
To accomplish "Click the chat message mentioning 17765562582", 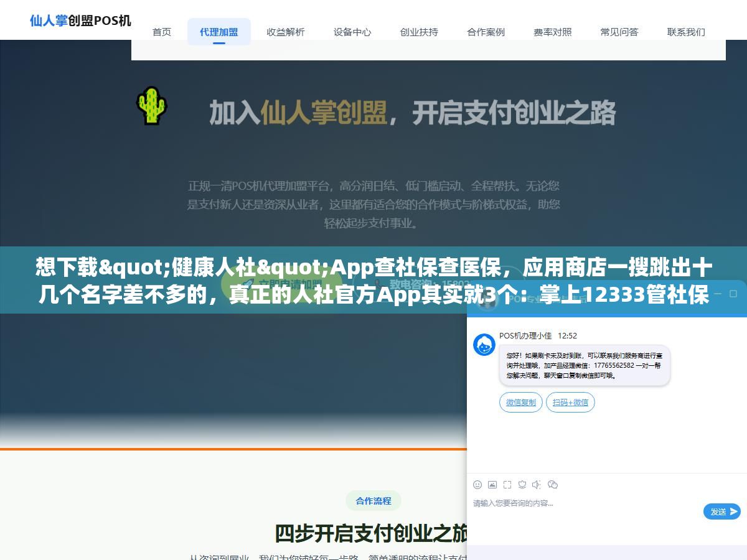I will pos(585,365).
